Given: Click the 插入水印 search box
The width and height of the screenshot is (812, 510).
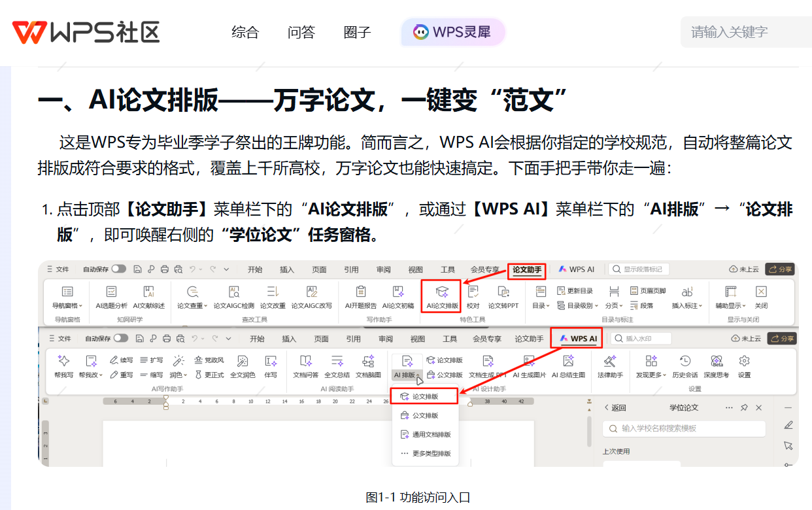Looking at the screenshot, I should tap(642, 338).
